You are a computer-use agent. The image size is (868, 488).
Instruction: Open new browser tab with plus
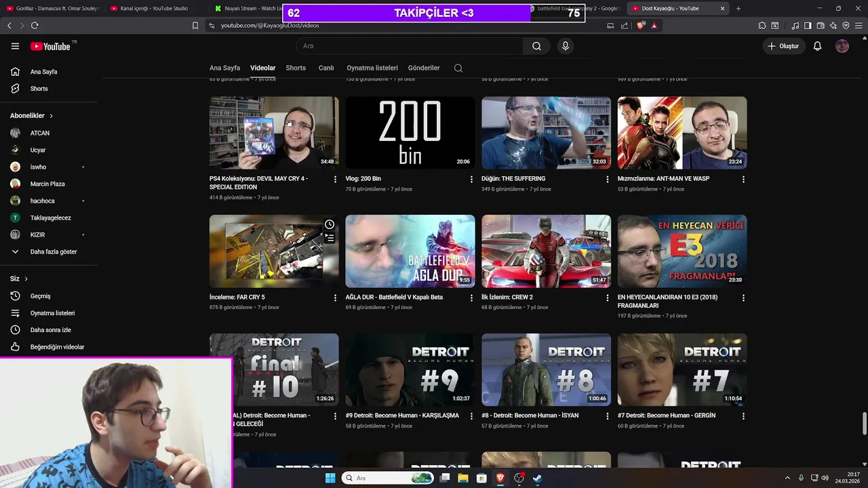click(x=738, y=8)
